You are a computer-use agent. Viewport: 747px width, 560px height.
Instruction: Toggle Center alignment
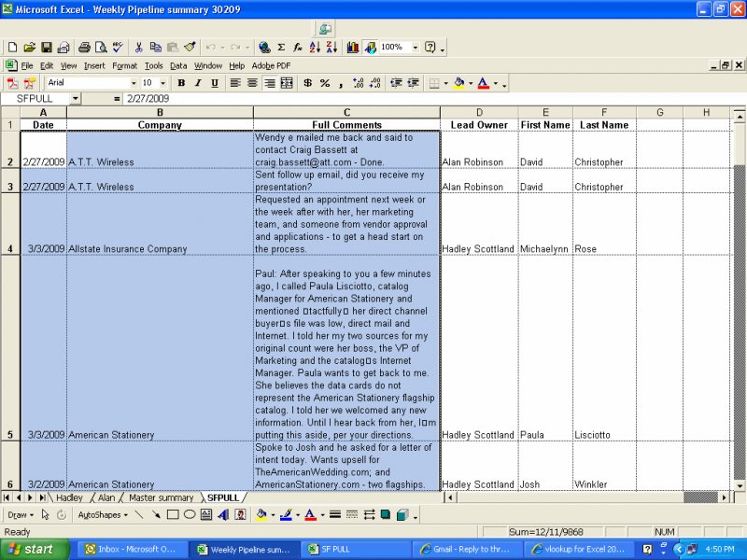point(252,83)
